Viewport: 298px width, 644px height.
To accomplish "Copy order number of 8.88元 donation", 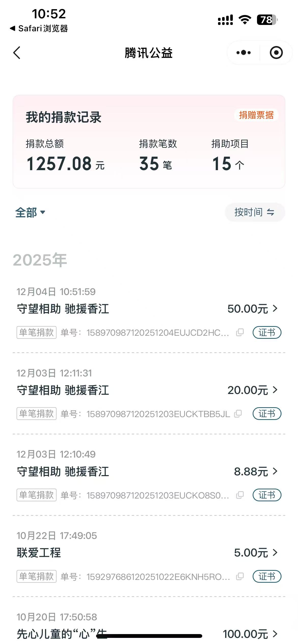I will click(240, 495).
